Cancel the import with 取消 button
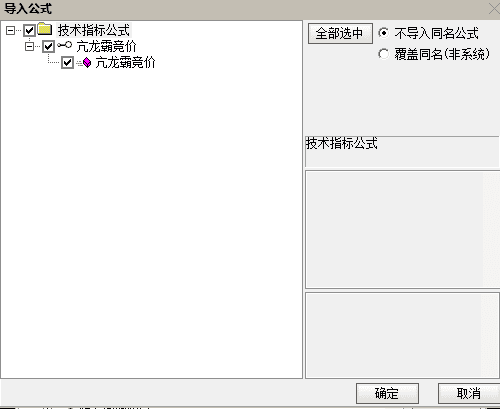The image size is (500, 409). [x=469, y=393]
